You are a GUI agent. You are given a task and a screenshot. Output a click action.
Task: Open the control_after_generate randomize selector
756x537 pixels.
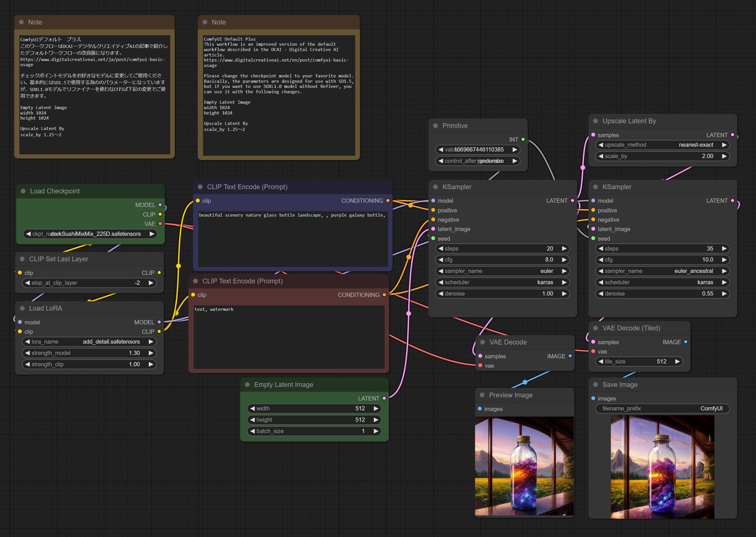(x=478, y=161)
